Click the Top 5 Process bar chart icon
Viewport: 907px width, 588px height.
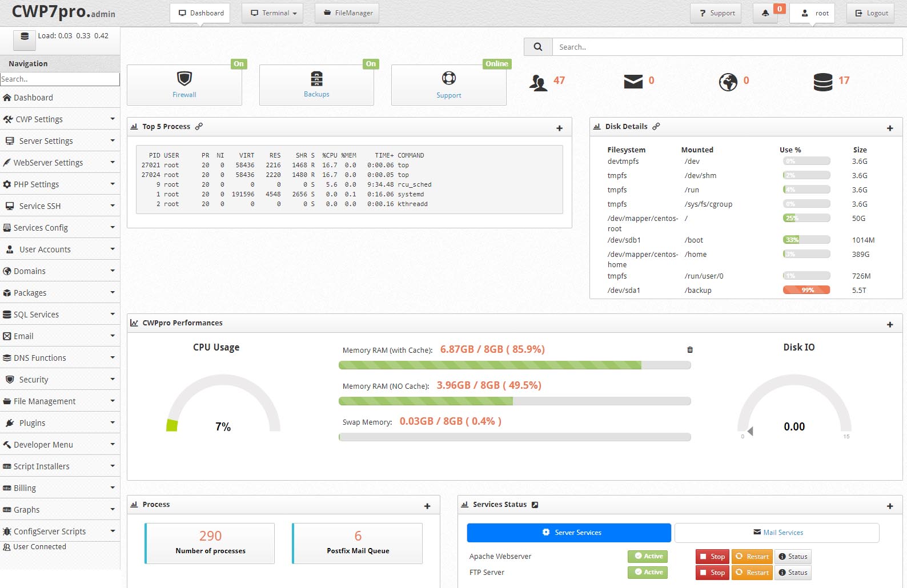(134, 126)
